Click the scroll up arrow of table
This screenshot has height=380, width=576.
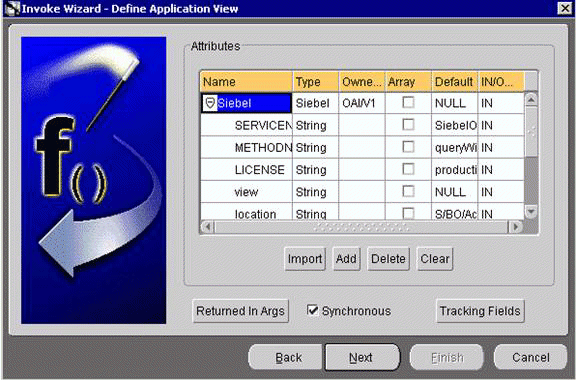click(x=531, y=100)
